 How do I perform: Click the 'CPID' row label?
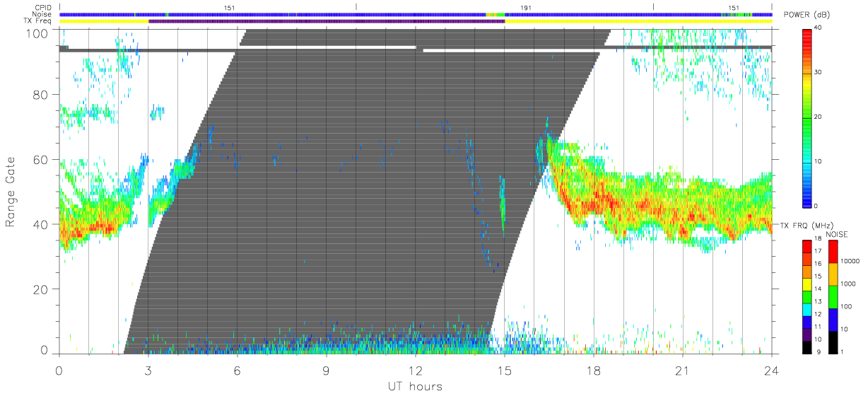pos(44,8)
